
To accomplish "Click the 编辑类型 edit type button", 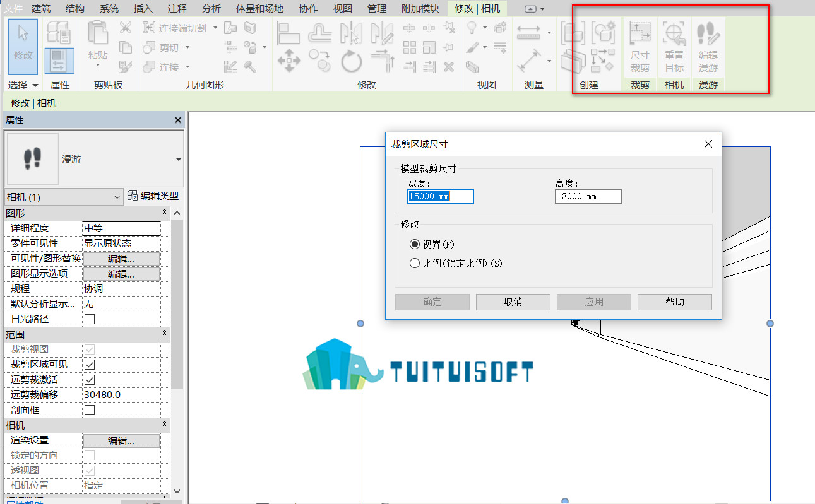I will (153, 196).
